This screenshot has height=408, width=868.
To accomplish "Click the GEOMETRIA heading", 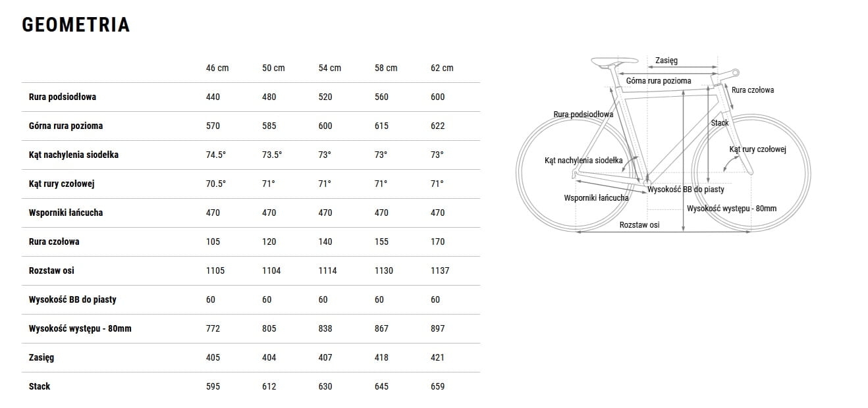I will click(x=76, y=25).
